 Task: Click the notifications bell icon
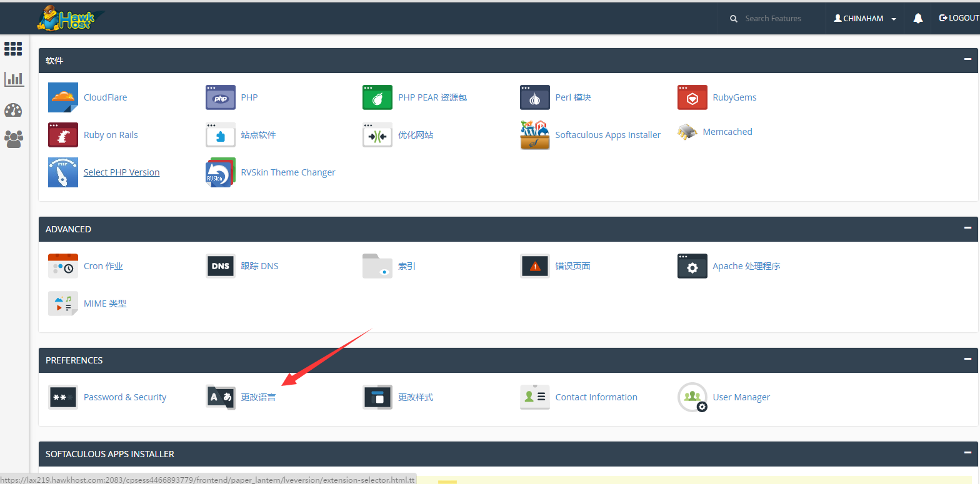917,19
